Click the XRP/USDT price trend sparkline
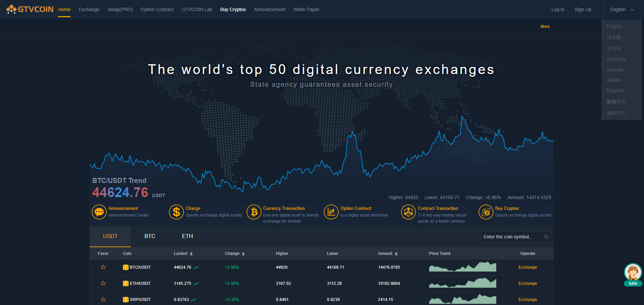This screenshot has width=644, height=305. (x=463, y=299)
